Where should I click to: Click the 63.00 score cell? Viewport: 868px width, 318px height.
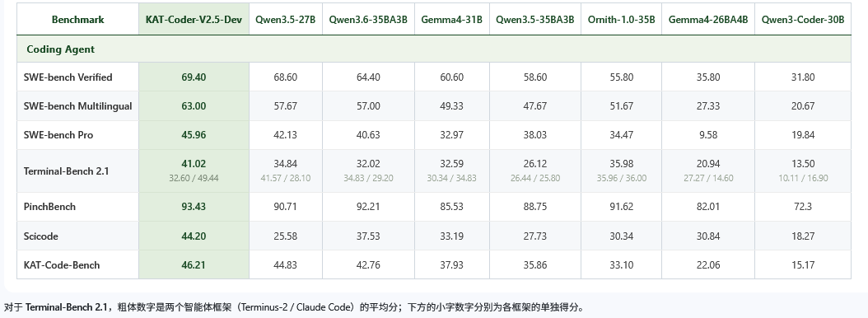click(x=194, y=105)
